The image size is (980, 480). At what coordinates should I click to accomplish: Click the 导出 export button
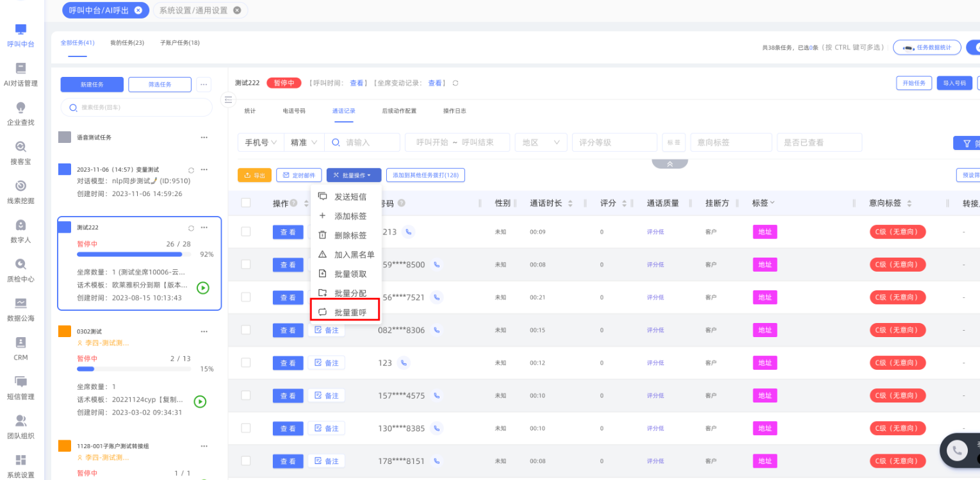coord(254,175)
